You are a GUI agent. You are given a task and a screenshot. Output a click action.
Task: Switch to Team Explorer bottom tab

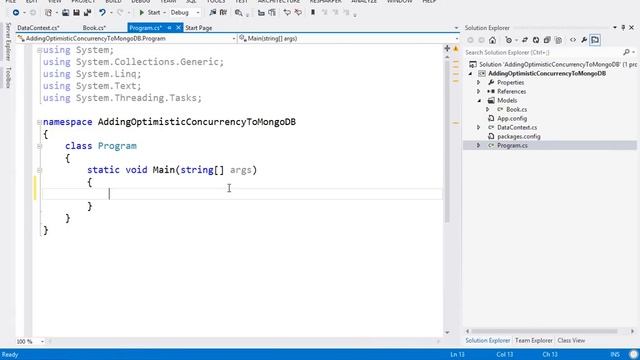(533, 340)
